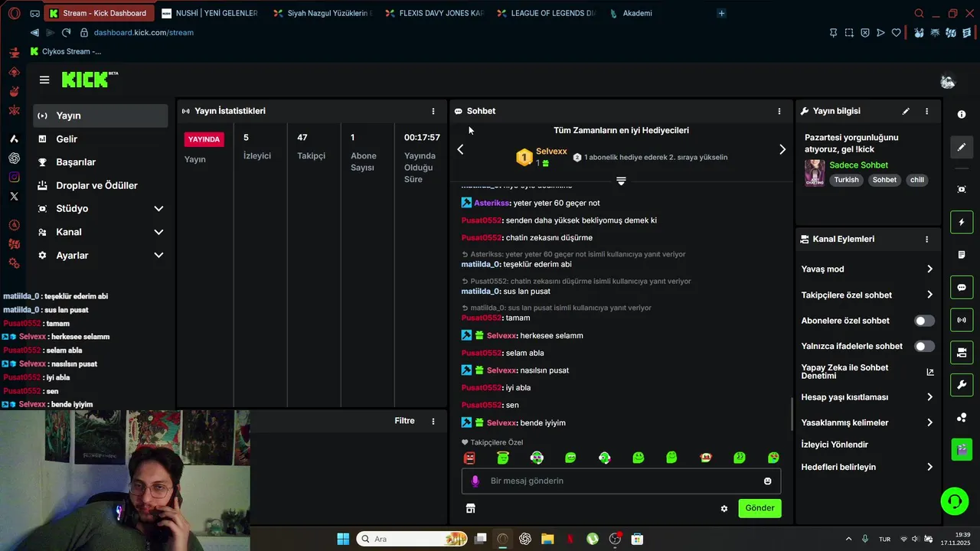Click three-dots cluster icon in right sidebar
The height and width of the screenshot is (551, 980).
pos(962,417)
